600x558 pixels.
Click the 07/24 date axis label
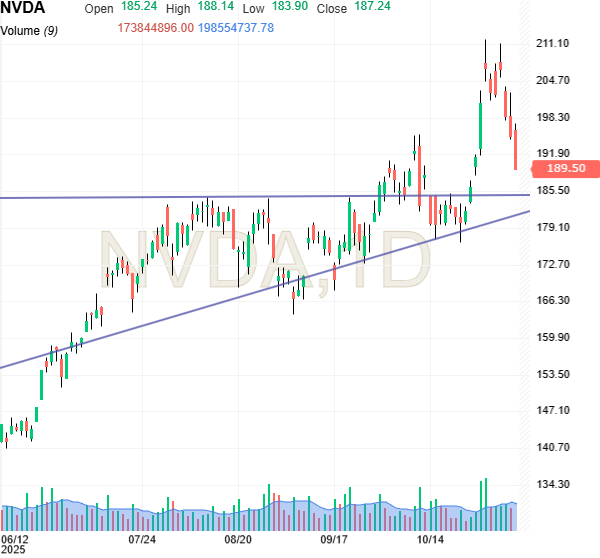click(x=142, y=538)
